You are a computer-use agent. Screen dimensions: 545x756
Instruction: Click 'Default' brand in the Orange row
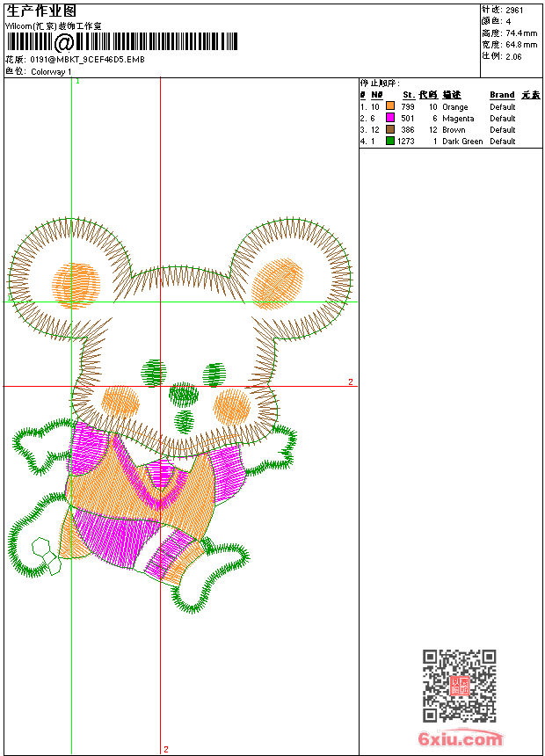[x=503, y=106]
